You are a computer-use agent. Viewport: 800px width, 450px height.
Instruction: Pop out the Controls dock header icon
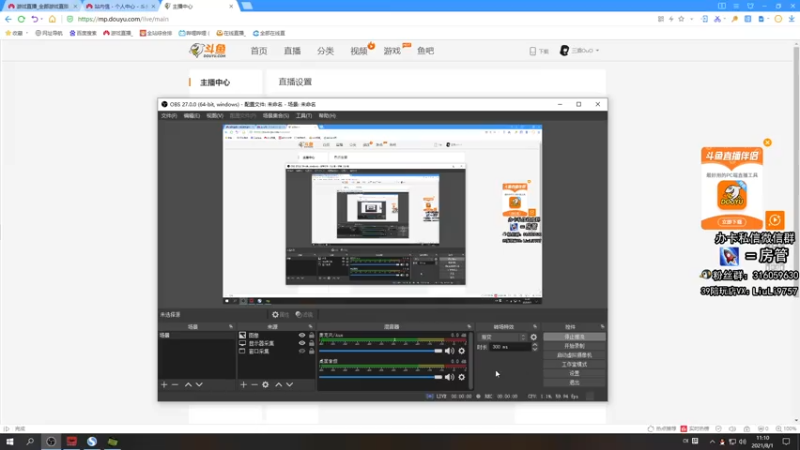point(602,327)
